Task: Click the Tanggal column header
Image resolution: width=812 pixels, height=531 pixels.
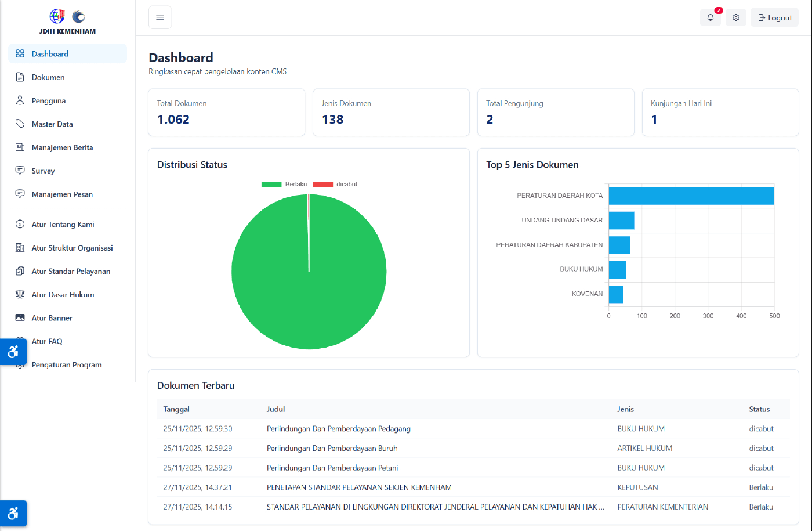Action: (x=176, y=409)
